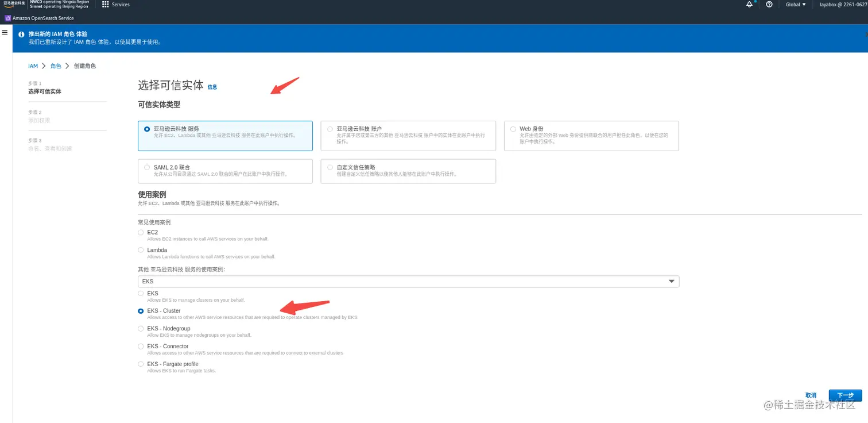Select step 2 添加权限 in the wizard
This screenshot has height=423, width=868.
click(39, 120)
